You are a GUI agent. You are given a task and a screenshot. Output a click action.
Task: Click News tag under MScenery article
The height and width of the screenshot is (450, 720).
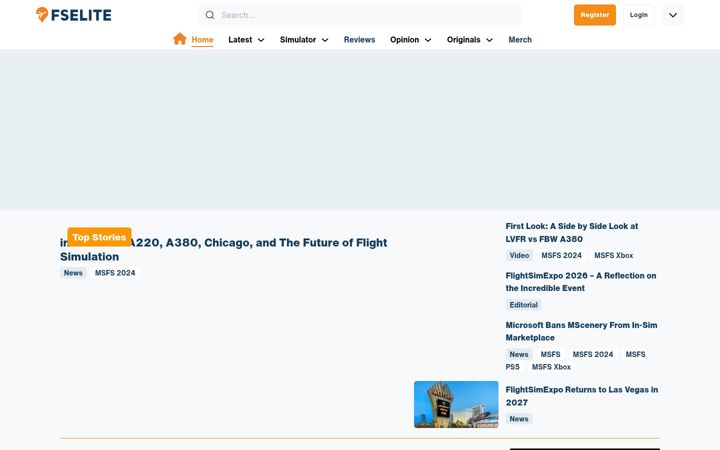pyautogui.click(x=519, y=354)
